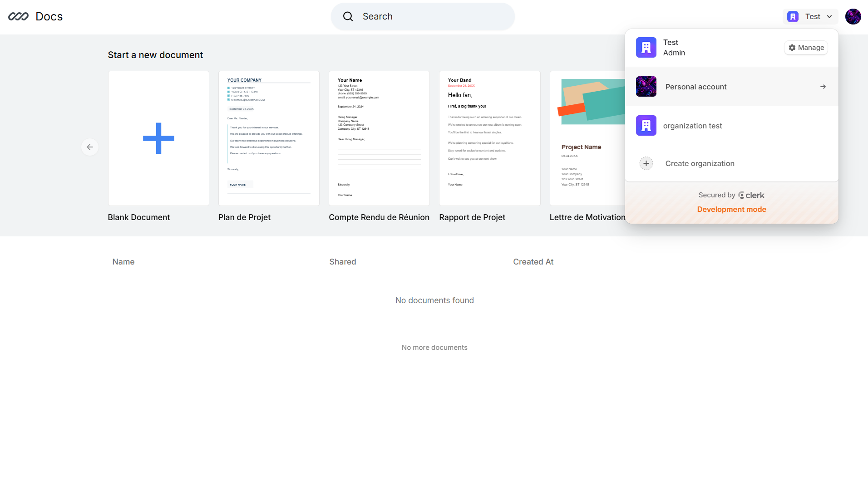Click the organization test building icon

point(646,126)
